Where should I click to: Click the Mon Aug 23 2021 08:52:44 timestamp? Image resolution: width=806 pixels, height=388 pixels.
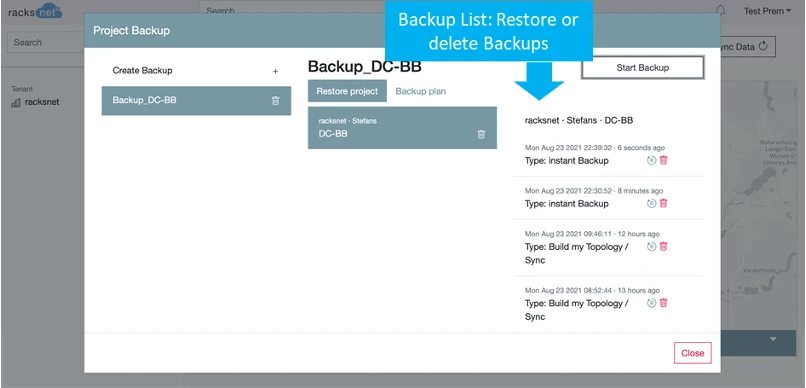(x=568, y=290)
